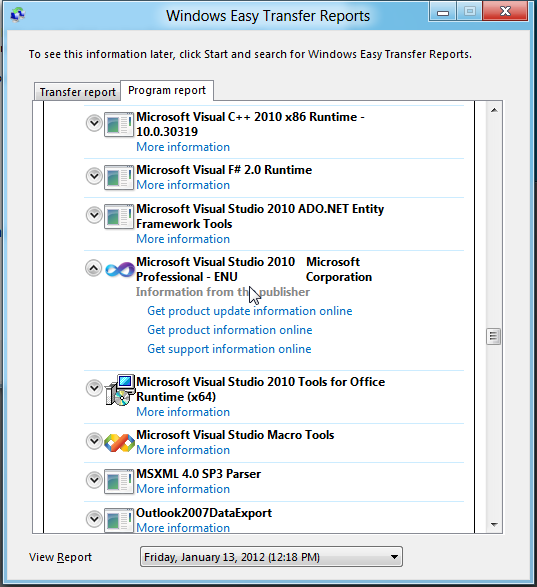Open the View Report date dropdown
The image size is (537, 587).
[271, 557]
